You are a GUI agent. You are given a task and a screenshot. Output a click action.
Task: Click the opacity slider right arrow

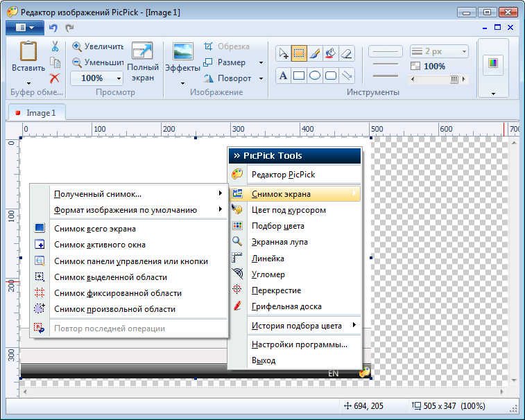coord(464,79)
